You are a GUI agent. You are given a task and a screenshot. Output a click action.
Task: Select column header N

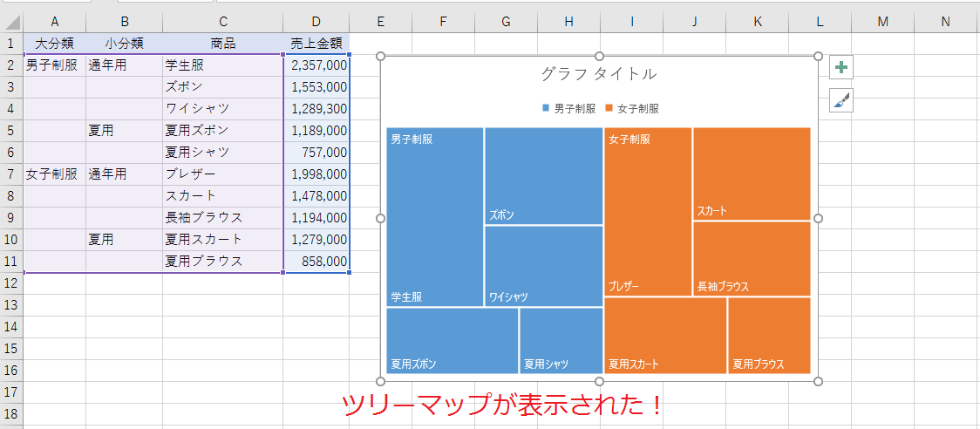946,23
